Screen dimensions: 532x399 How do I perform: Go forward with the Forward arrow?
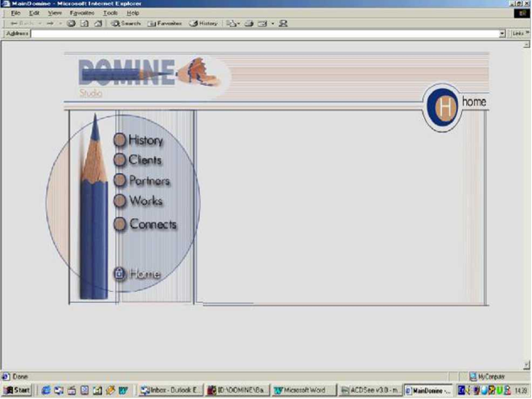click(x=50, y=24)
